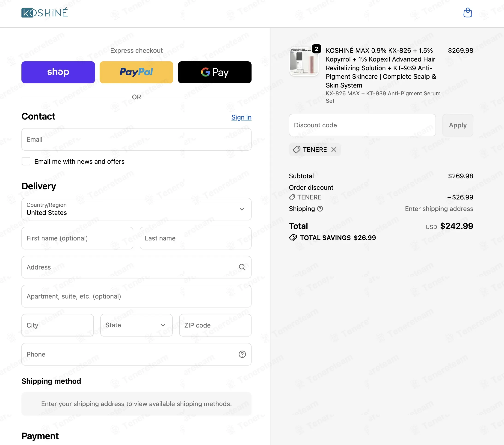Expand the State dropdown

click(x=136, y=325)
